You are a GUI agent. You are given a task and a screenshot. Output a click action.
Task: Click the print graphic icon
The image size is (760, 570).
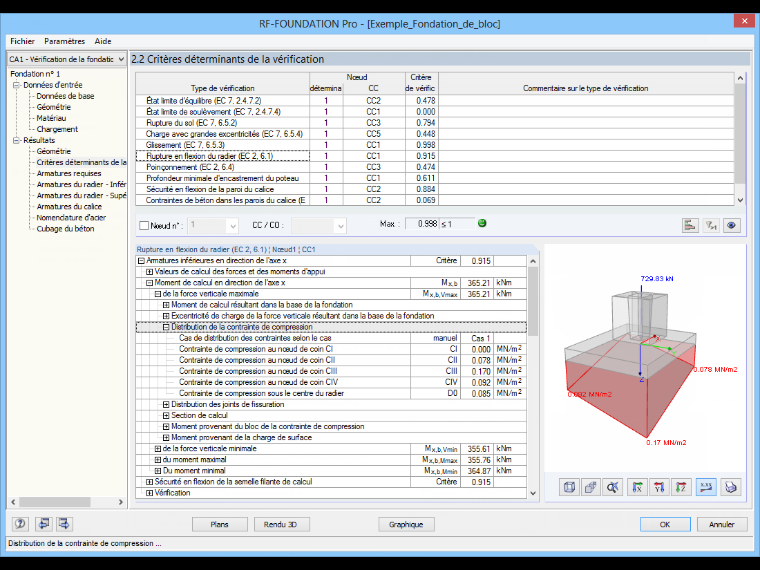(x=730, y=487)
